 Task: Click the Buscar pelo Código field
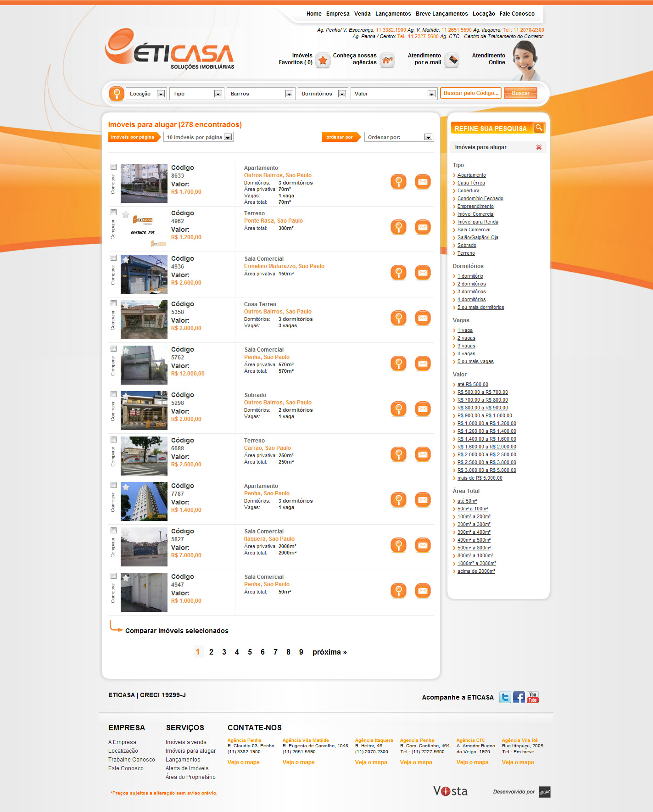pos(471,93)
